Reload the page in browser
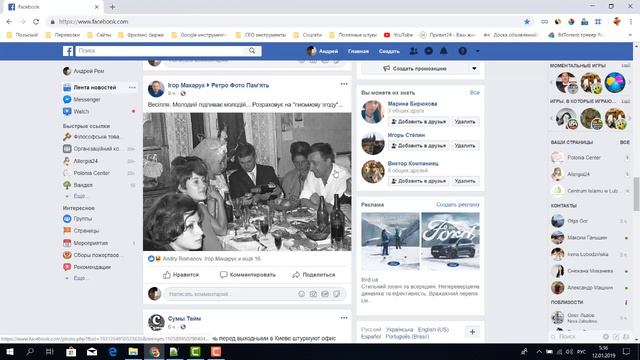 36,22
